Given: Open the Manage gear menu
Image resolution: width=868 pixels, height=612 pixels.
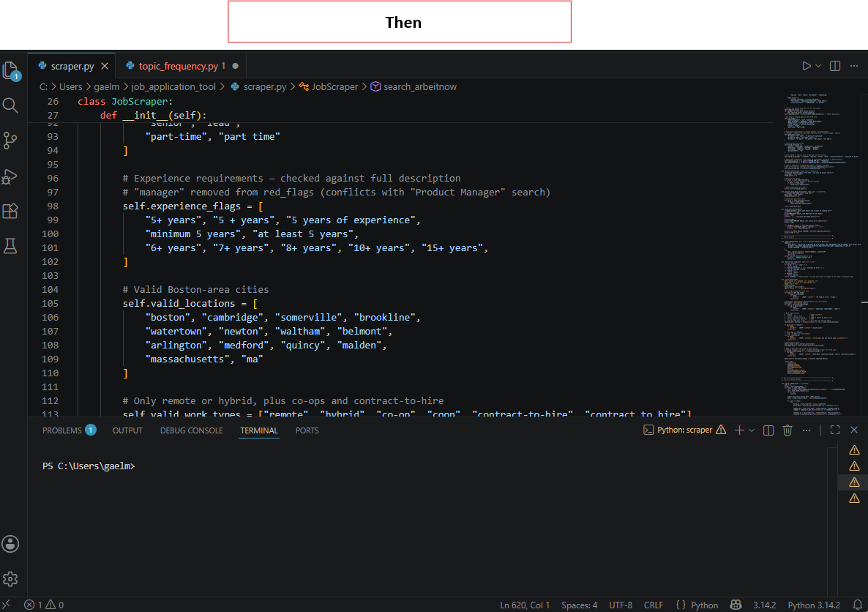Looking at the screenshot, I should [10, 579].
